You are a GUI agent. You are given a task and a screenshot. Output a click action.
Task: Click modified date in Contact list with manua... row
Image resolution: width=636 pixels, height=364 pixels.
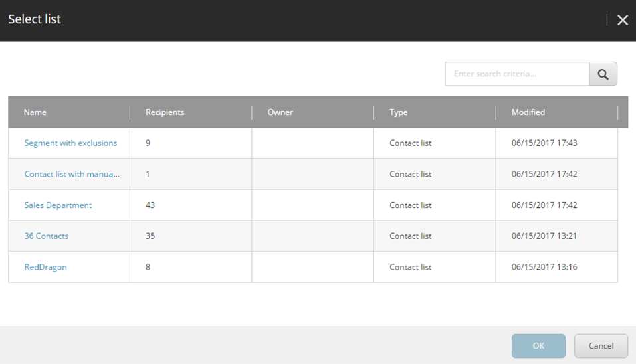tap(544, 174)
